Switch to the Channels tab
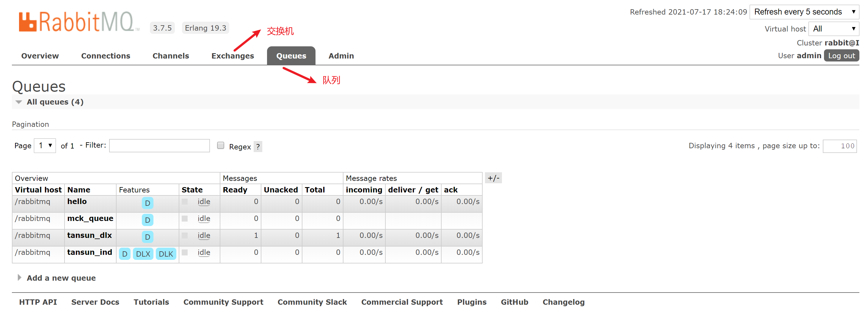This screenshot has height=316, width=868. (x=170, y=56)
